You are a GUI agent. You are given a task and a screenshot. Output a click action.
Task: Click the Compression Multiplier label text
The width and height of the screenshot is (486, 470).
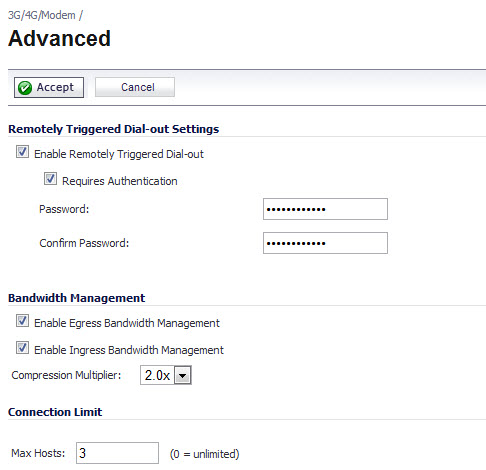(x=66, y=375)
